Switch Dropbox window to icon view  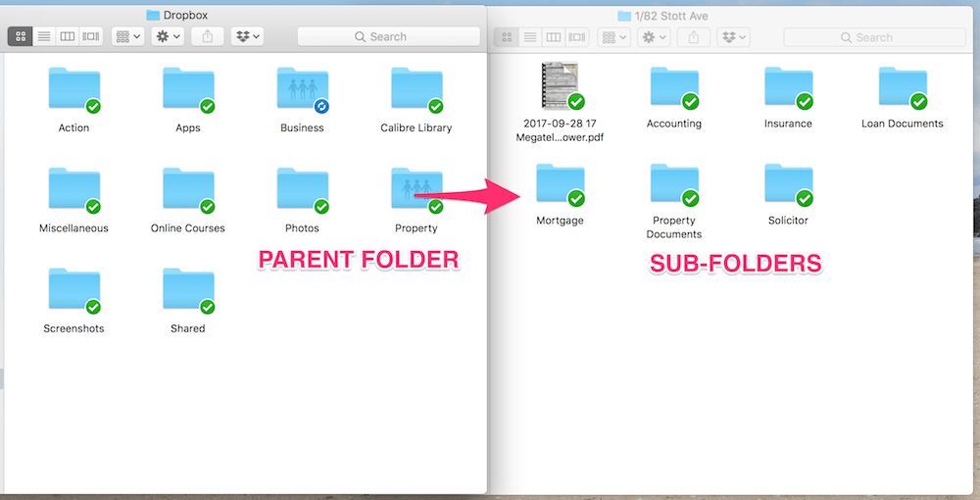(21, 36)
